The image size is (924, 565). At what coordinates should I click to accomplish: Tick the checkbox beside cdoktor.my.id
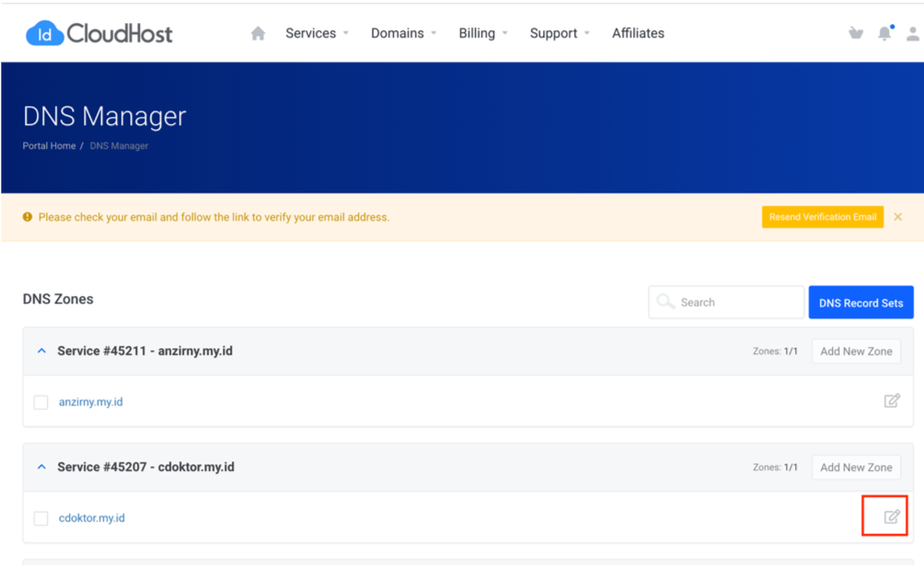(40, 518)
